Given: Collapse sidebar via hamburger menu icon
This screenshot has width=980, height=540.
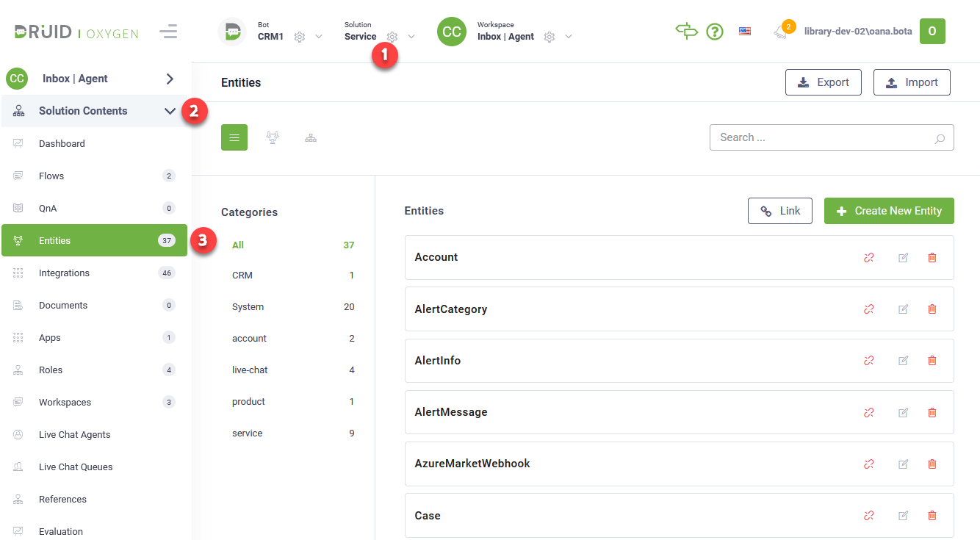Looking at the screenshot, I should click(x=168, y=32).
